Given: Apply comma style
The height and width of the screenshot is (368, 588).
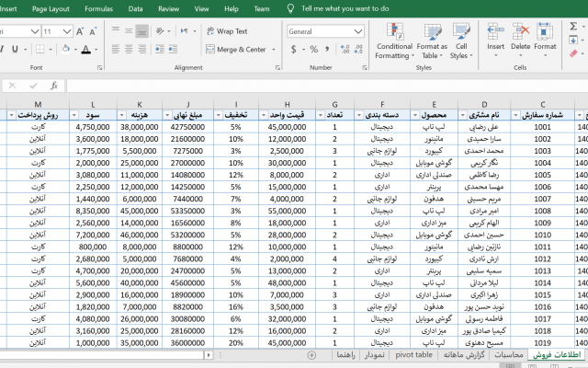Looking at the screenshot, I should (327, 49).
